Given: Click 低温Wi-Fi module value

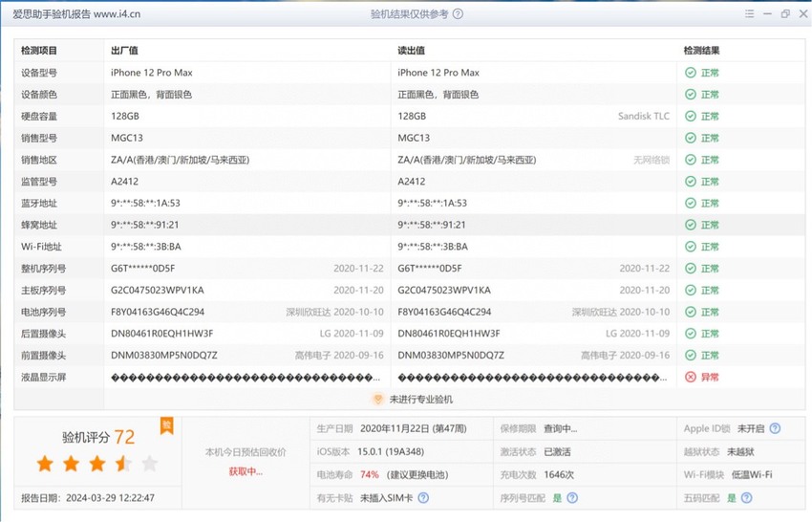Looking at the screenshot, I should (x=752, y=475).
